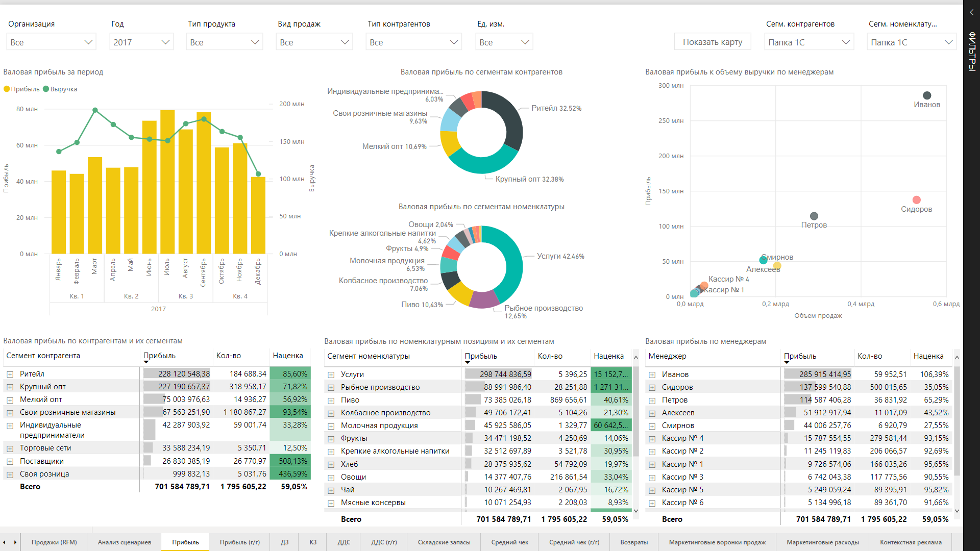Expand the Колбасное производство row
Image resolution: width=980 pixels, height=551 pixels.
(x=331, y=413)
